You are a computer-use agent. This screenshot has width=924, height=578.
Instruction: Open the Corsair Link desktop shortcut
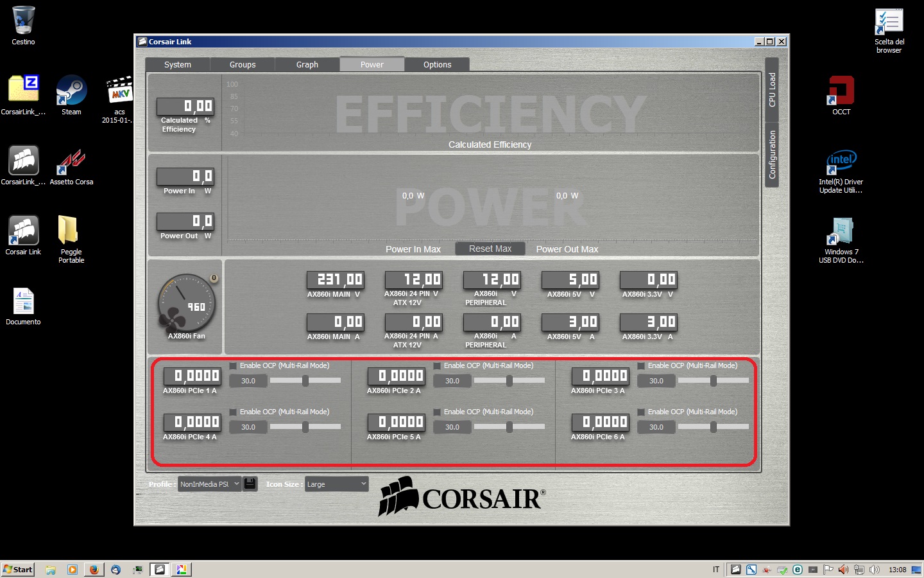[x=23, y=235]
